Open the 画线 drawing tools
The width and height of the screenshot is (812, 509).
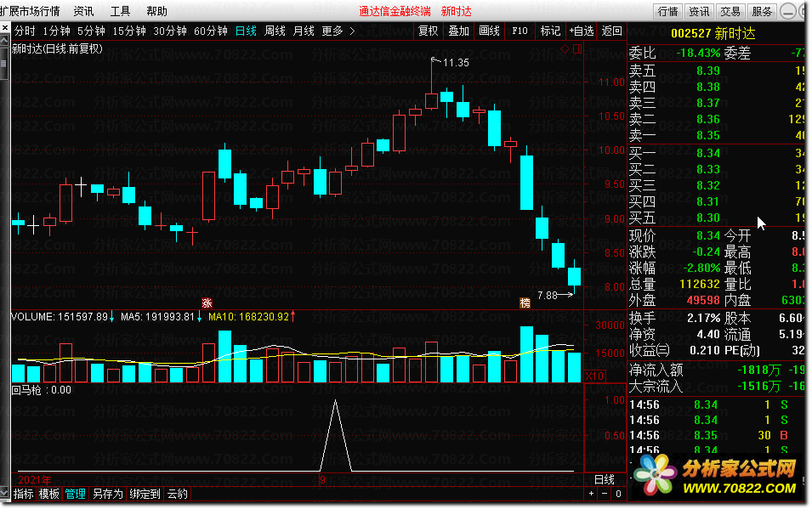(x=490, y=31)
